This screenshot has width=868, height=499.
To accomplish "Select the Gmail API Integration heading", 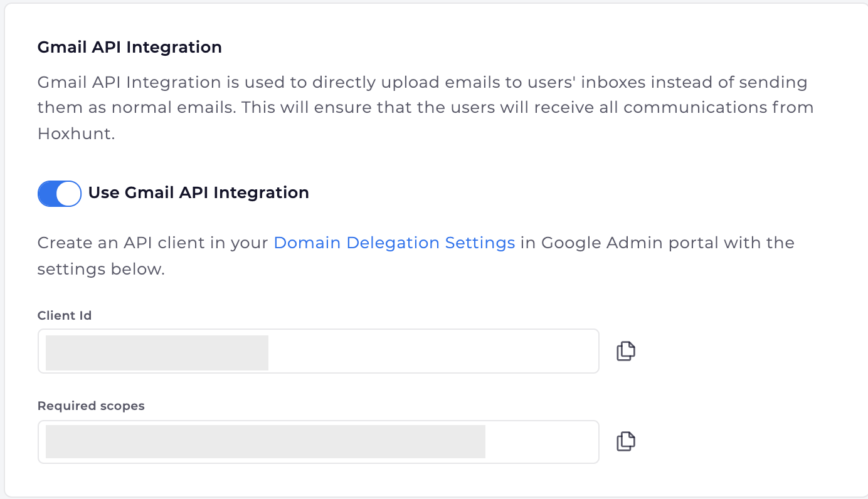I will [x=130, y=47].
